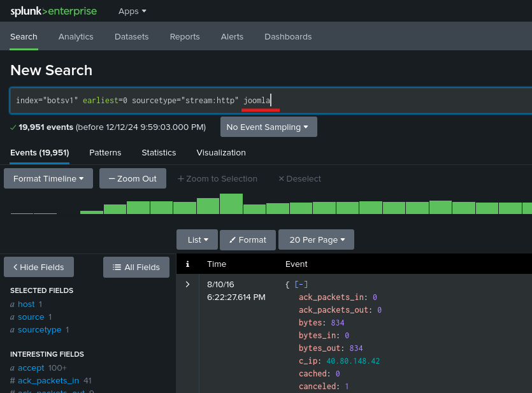Viewport: 532px width, 393px height.
Task: Zoom Out the timeline
Action: 133,178
